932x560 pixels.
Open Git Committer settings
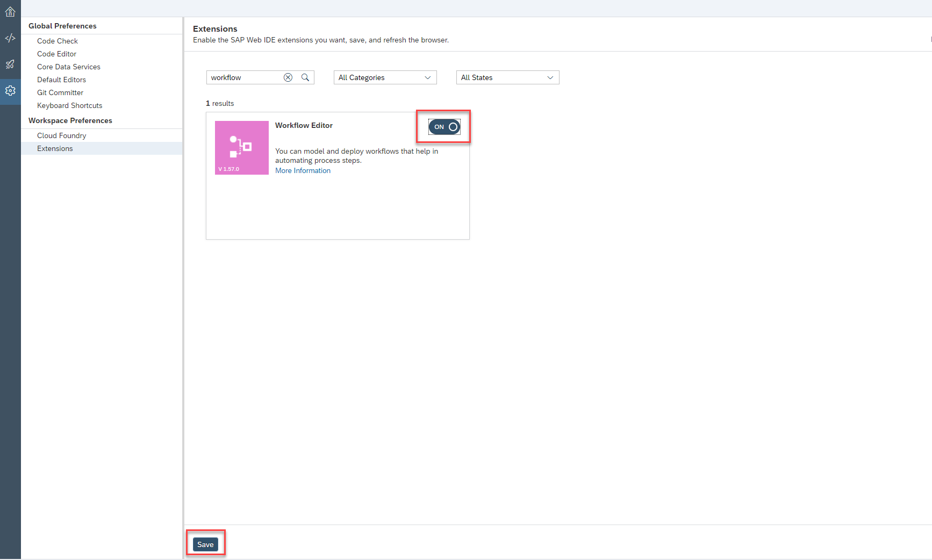pyautogui.click(x=60, y=92)
